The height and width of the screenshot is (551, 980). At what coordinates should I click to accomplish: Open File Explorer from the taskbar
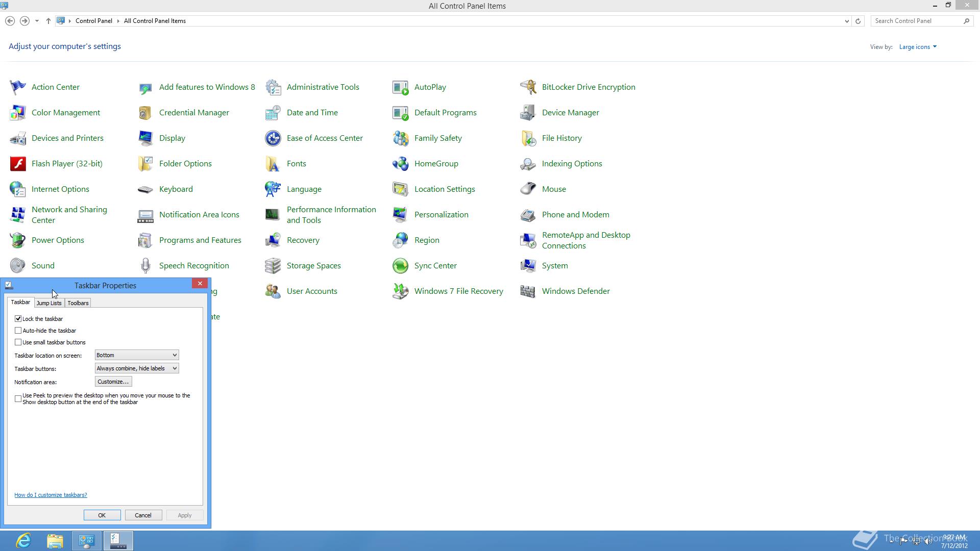pos(55,541)
